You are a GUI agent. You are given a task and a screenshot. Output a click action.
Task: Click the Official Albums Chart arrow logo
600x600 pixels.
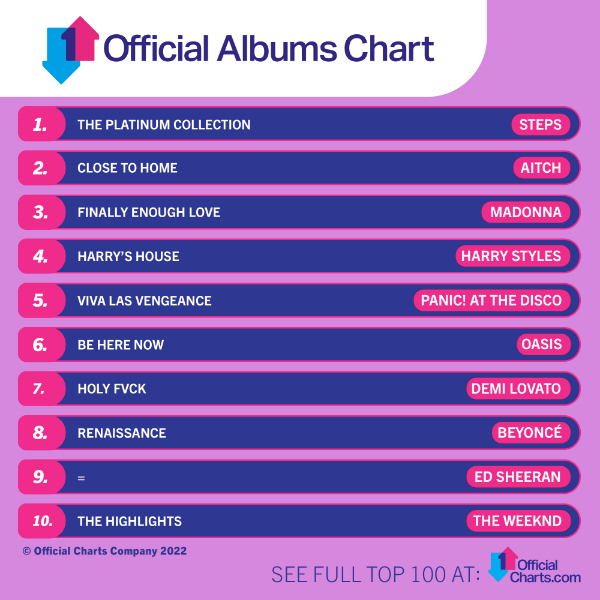[70, 50]
